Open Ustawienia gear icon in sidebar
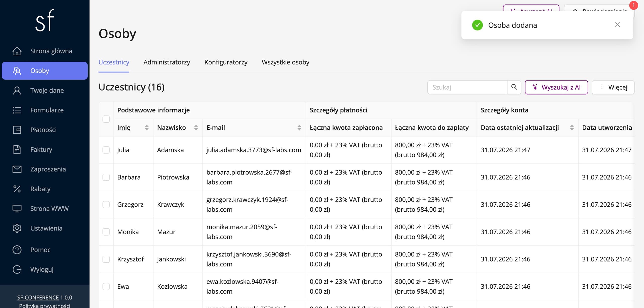This screenshot has width=644, height=308. pos(17,228)
